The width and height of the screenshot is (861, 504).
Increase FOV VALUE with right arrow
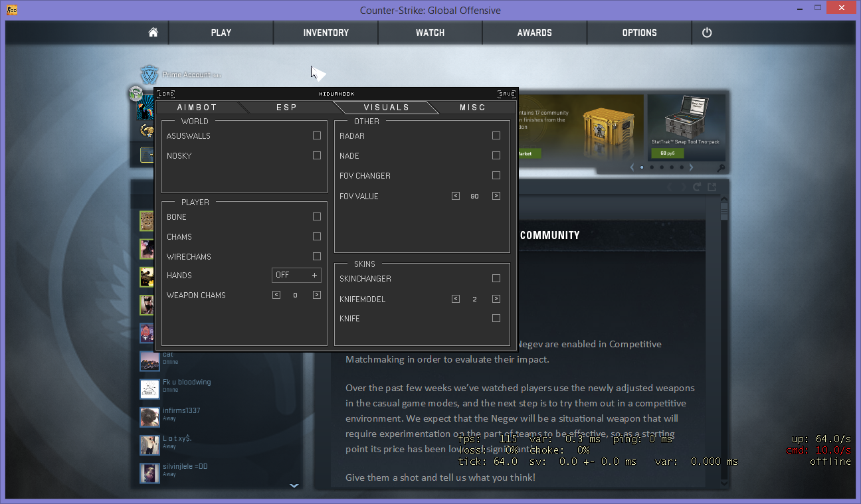tap(496, 196)
